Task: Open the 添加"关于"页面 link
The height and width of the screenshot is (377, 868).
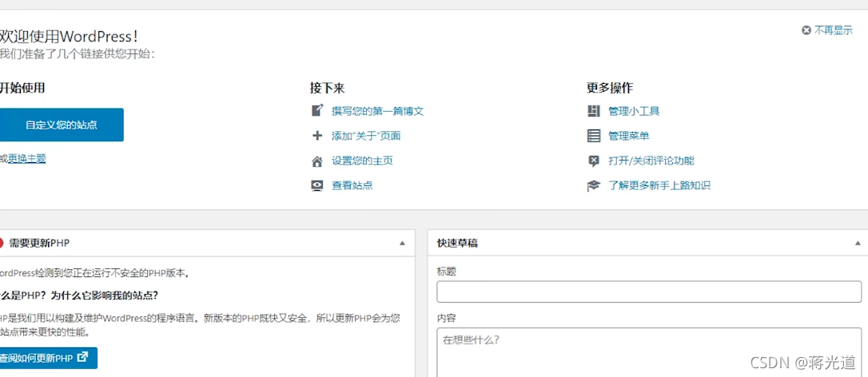Action: (366, 136)
